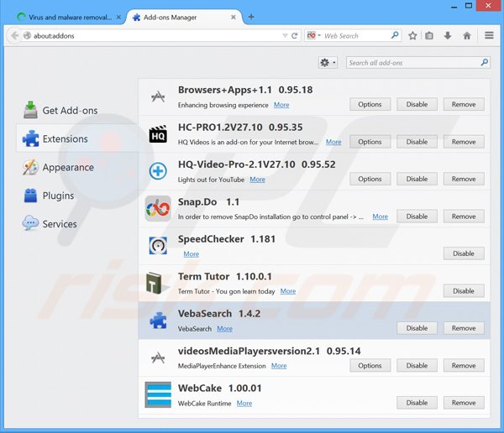Viewport: 504px width, 433px height.
Task: Click the Term Tutor book icon
Action: pos(156,283)
